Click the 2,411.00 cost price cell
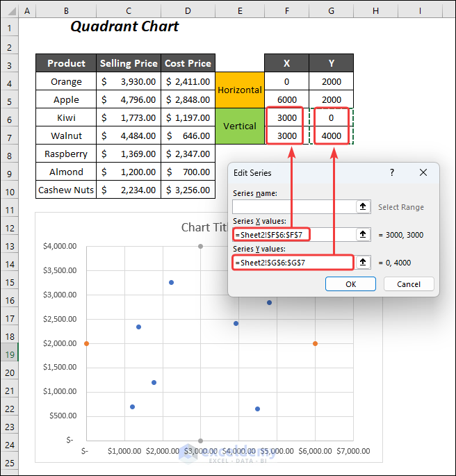 coord(188,81)
